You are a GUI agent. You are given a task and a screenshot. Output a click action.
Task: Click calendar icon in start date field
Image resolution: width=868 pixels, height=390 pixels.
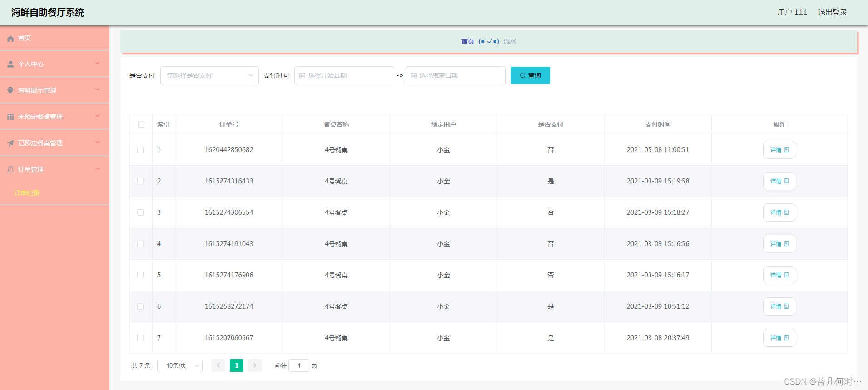(x=302, y=75)
